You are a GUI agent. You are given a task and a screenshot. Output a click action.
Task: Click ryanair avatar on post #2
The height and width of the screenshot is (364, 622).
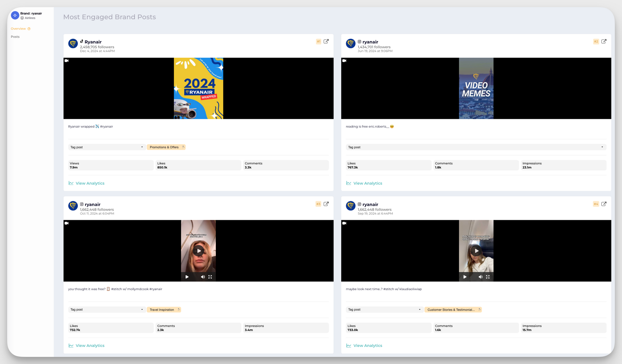point(351,43)
